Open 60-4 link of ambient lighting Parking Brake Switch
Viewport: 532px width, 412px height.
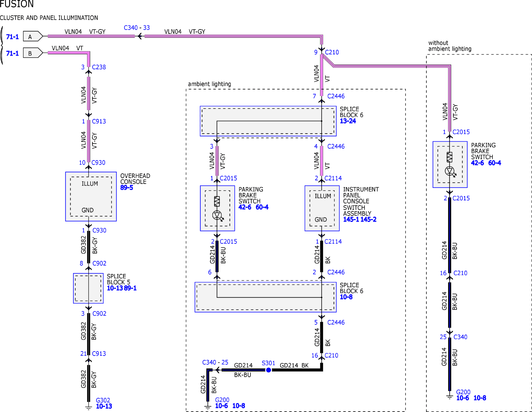pyautogui.click(x=262, y=207)
